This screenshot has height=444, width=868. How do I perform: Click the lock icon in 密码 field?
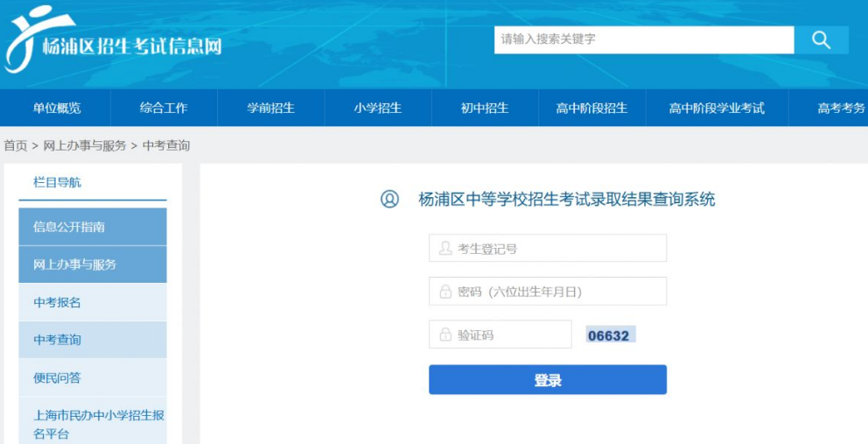coord(445,292)
